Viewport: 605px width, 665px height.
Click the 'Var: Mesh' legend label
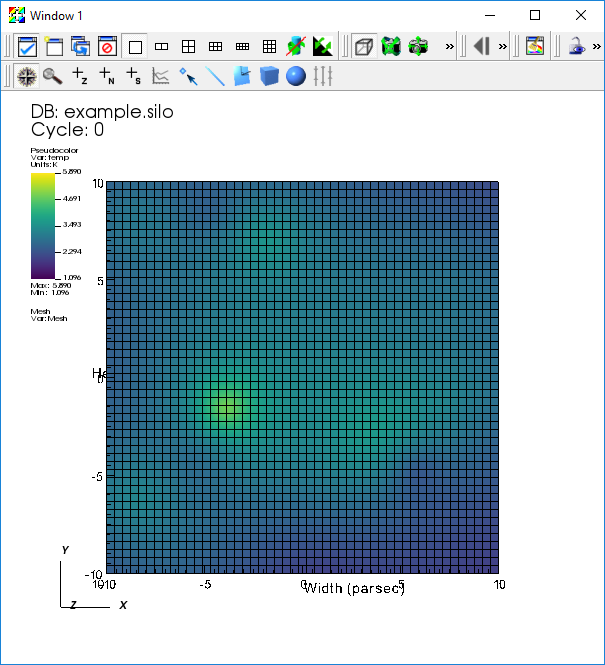coord(49,319)
